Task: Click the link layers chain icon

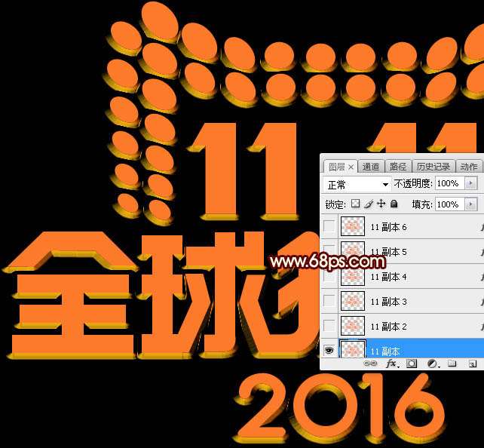Action: (x=371, y=364)
